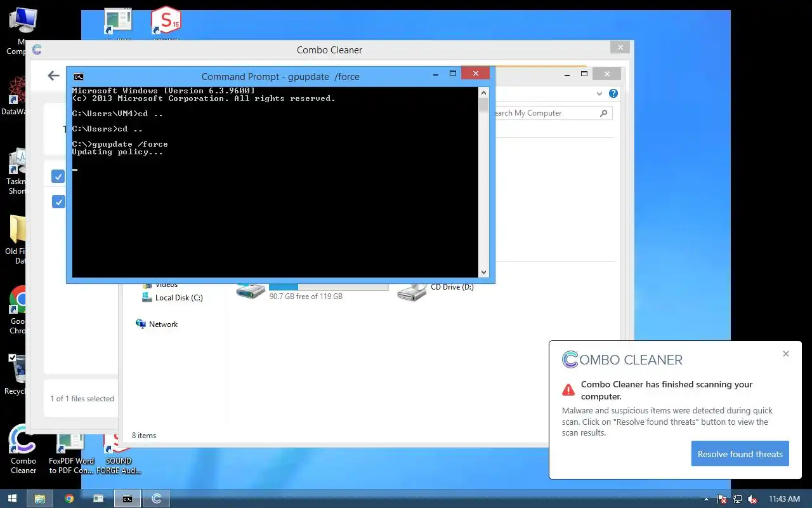Open the Taskmgr shortcut on desktop
812x508 pixels.
tap(17, 171)
